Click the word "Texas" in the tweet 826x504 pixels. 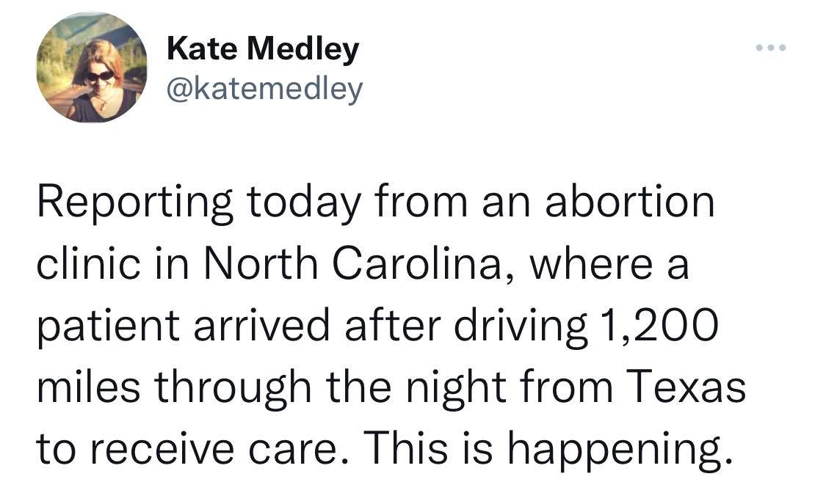(x=687, y=386)
